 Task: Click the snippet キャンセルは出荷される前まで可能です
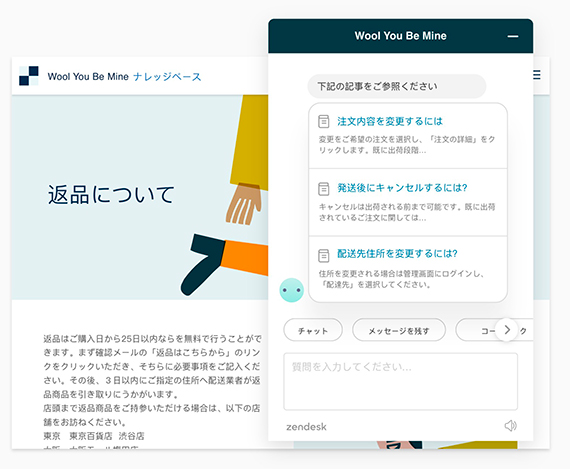[407, 212]
